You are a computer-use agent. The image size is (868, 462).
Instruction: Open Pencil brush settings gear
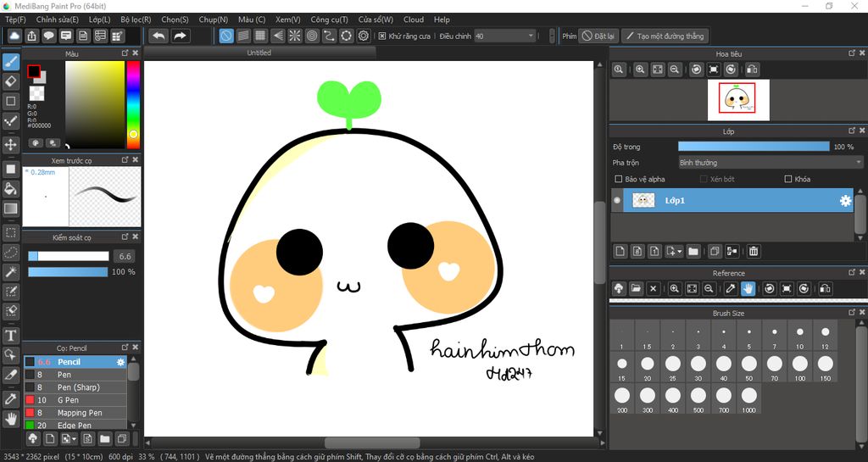[x=120, y=362]
